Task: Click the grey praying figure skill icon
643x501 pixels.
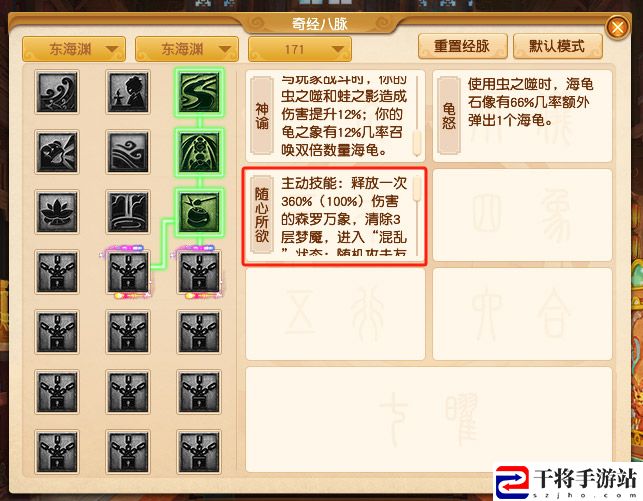Action: point(128,92)
